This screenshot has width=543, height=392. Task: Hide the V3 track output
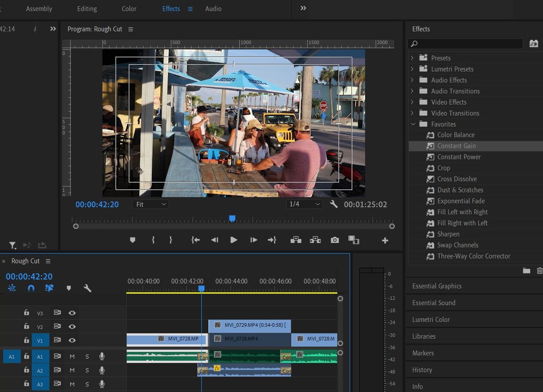click(x=72, y=313)
